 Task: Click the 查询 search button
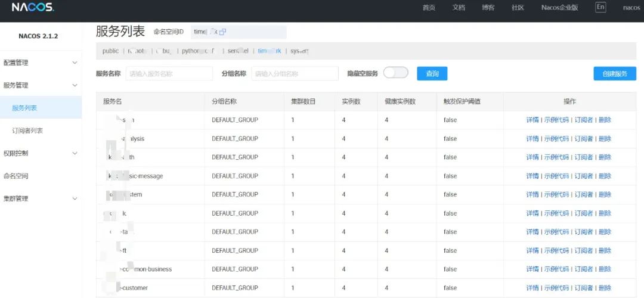click(x=432, y=73)
